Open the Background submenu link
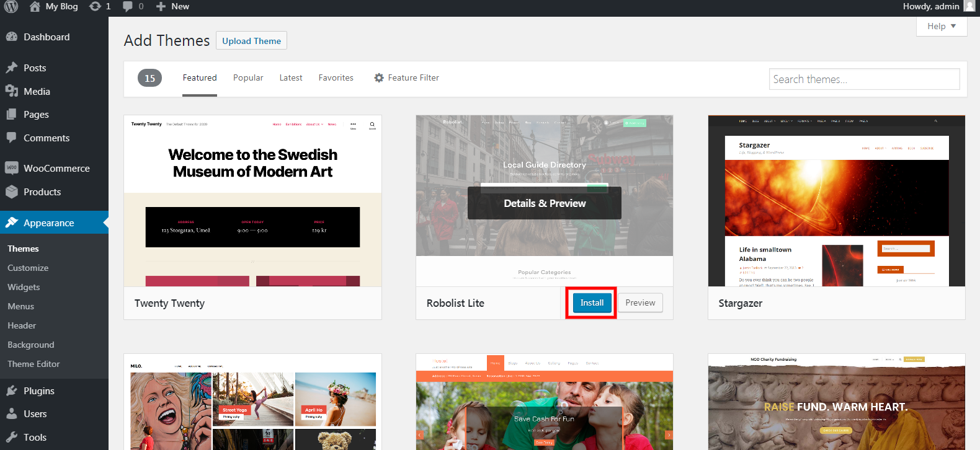This screenshot has height=450, width=980. [x=31, y=345]
